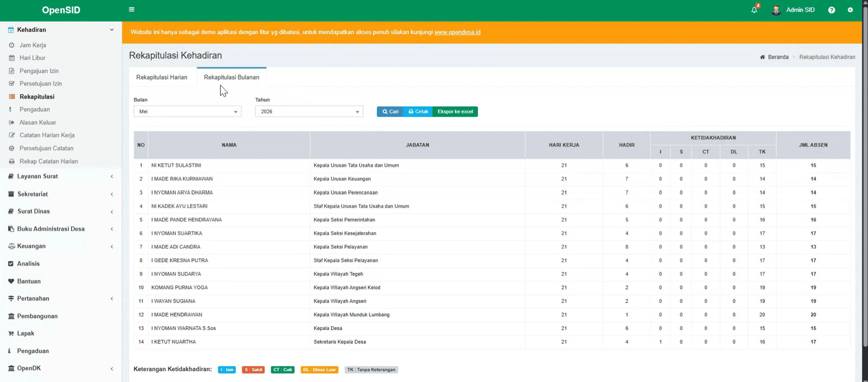This screenshot has height=382, width=868.
Task: Click the green CT : Cuti badge
Action: point(282,370)
